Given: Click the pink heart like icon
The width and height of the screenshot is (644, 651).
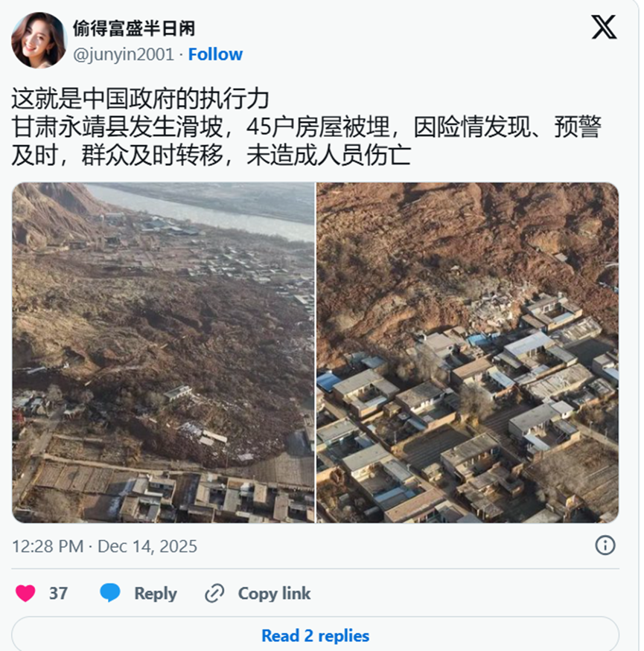Looking at the screenshot, I should pyautogui.click(x=25, y=593).
